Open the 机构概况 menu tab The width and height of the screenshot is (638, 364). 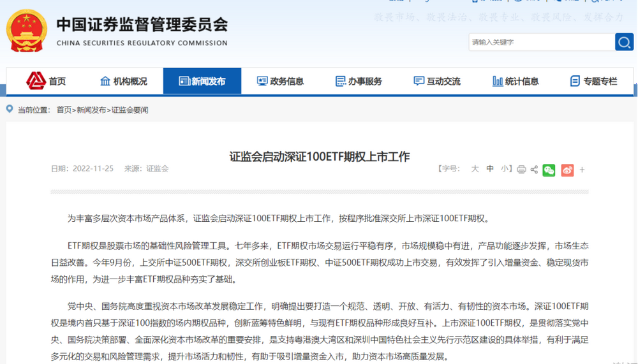pos(124,81)
